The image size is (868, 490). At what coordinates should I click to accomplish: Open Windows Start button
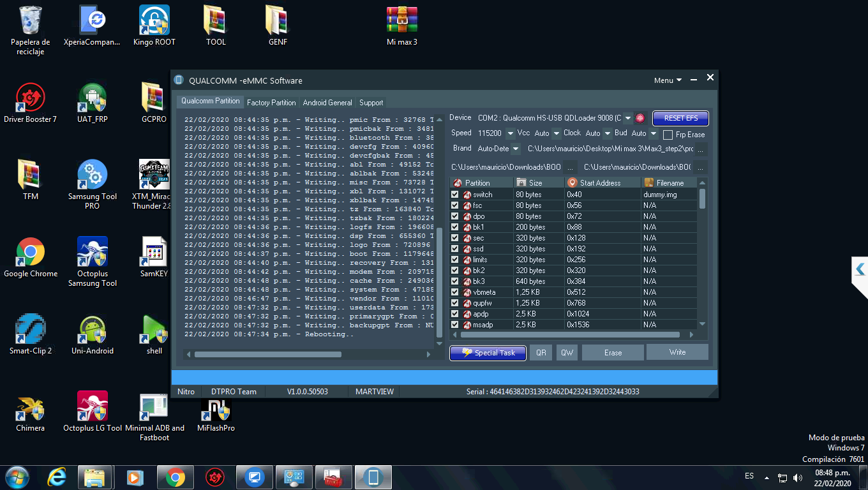[x=16, y=477]
